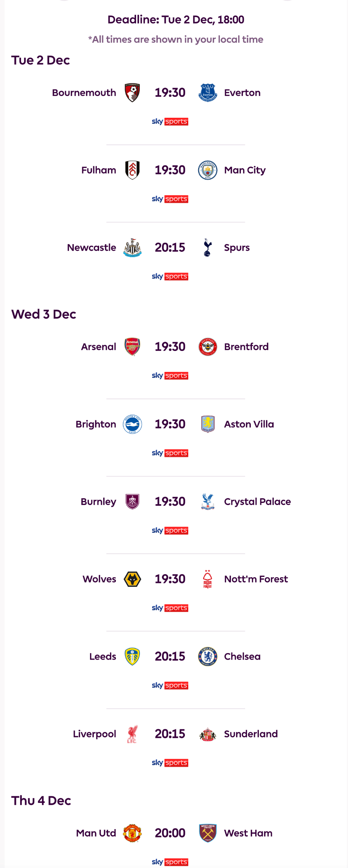Click the Man Utd crest
The height and width of the screenshot is (868, 348).
click(132, 833)
